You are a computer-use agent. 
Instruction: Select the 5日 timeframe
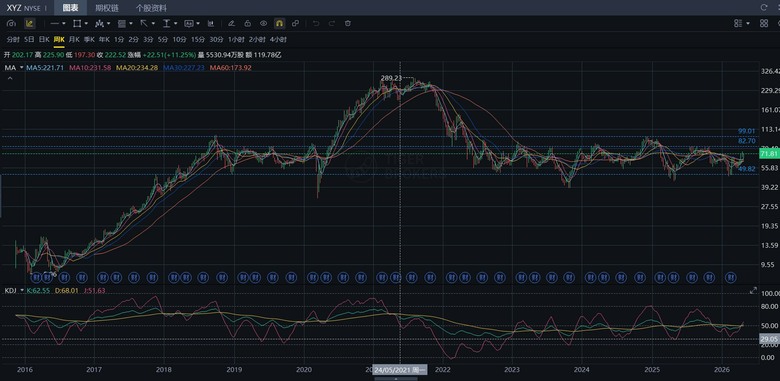(29, 39)
